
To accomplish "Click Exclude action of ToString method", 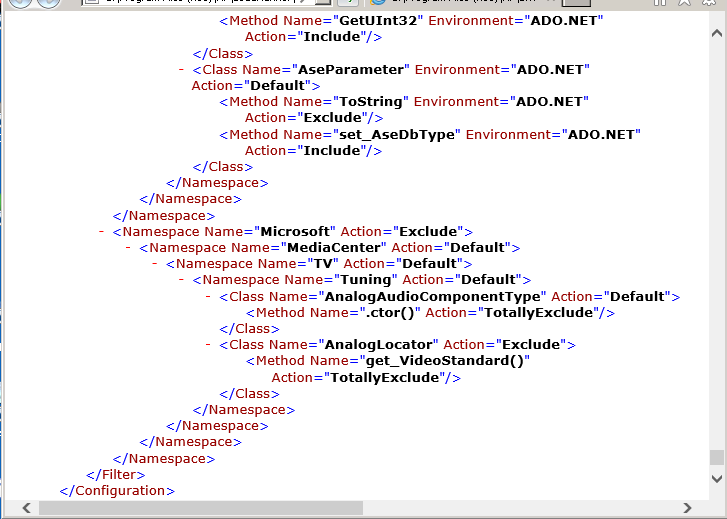I will pos(332,118).
